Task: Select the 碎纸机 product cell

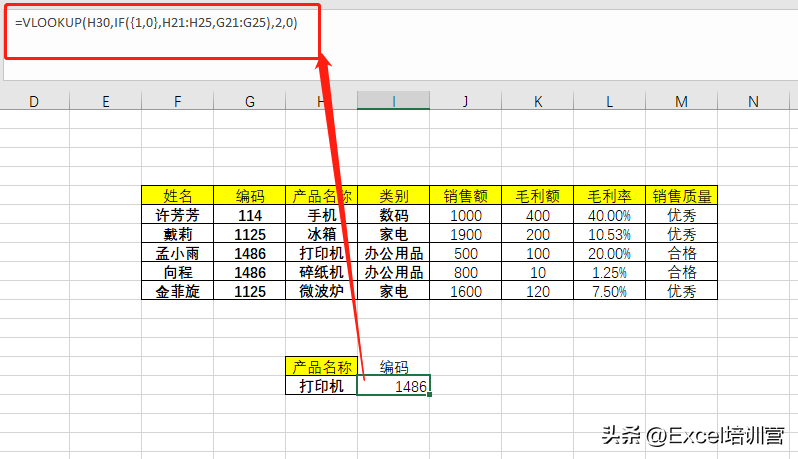Action: (x=322, y=272)
